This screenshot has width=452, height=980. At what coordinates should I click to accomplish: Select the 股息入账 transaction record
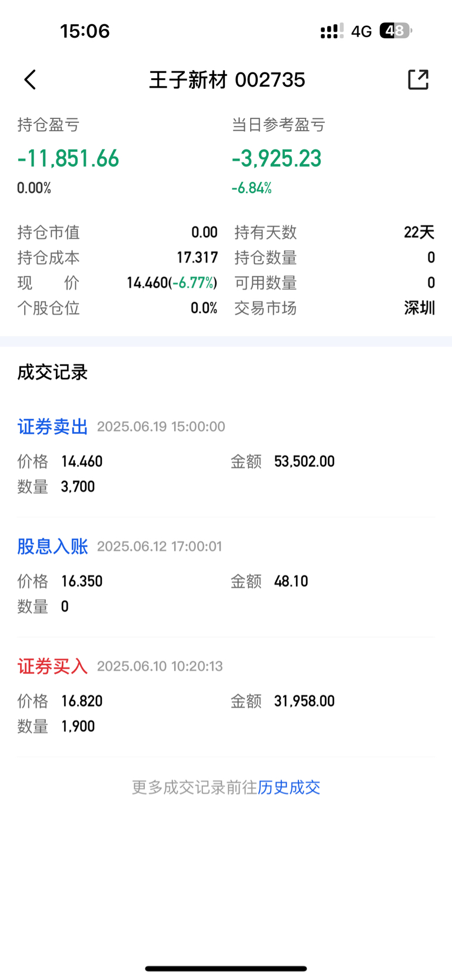[226, 576]
